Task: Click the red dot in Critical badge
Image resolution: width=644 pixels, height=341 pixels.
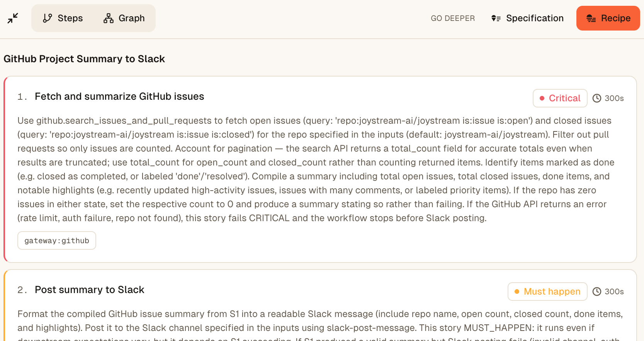Action: pos(542,98)
